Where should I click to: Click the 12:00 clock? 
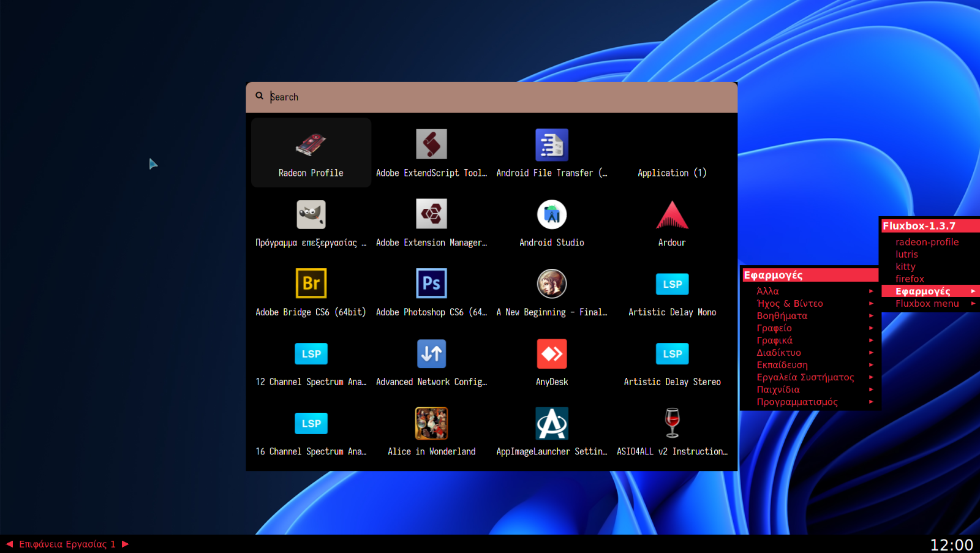tap(951, 544)
